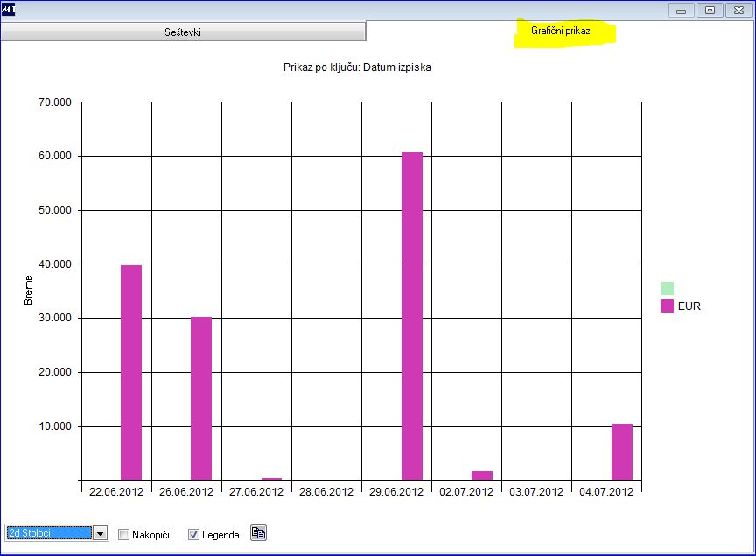Image resolution: width=756 pixels, height=556 pixels.
Task: Select the 22.06.2012 bar
Action: [x=131, y=373]
